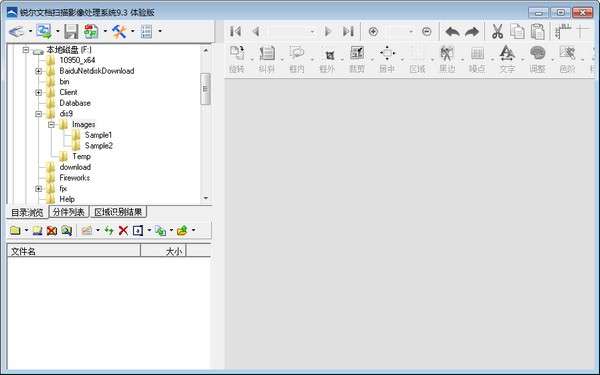Click the Redo arrow icon
Viewport: 600px width, 375px height.
(472, 31)
